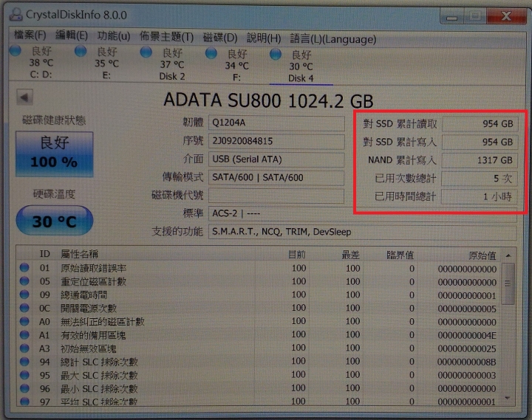Close the CrystalDiskInfo window
The height and width of the screenshot is (420, 532).
pyautogui.click(x=506, y=16)
